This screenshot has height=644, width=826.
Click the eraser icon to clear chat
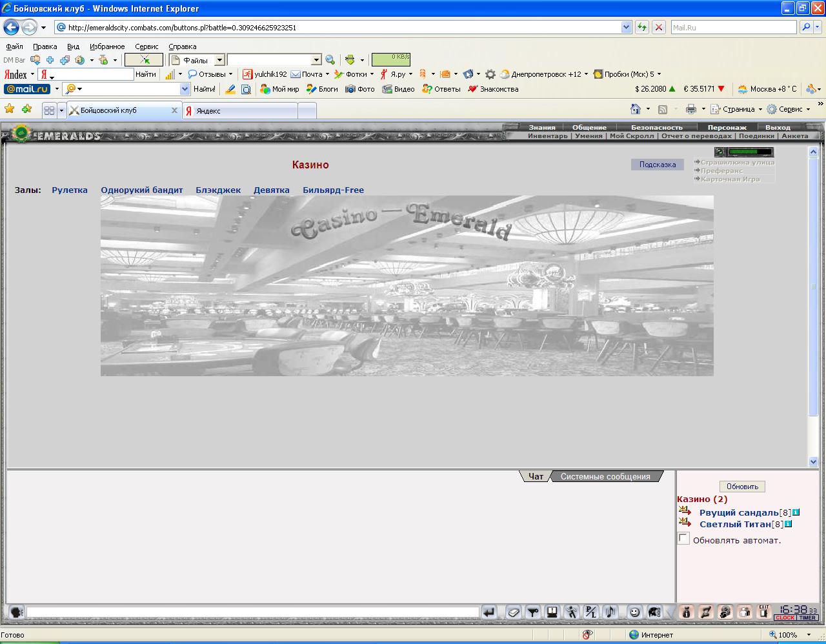[x=514, y=612]
